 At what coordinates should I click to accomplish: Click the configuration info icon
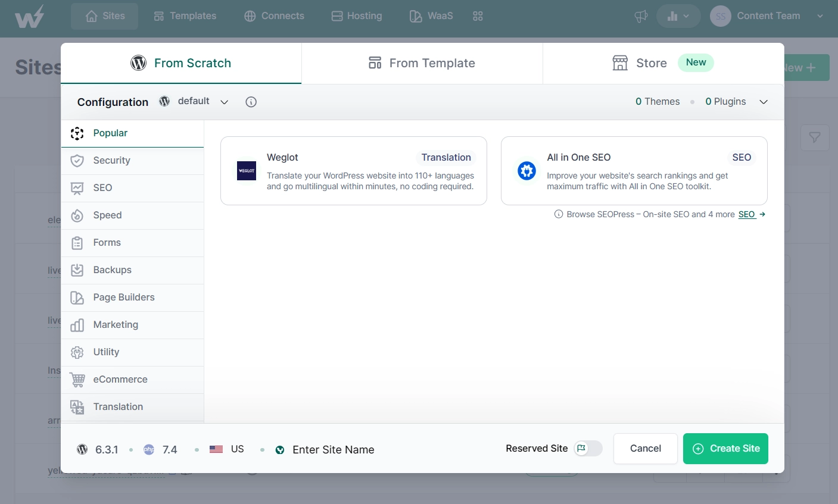point(251,102)
